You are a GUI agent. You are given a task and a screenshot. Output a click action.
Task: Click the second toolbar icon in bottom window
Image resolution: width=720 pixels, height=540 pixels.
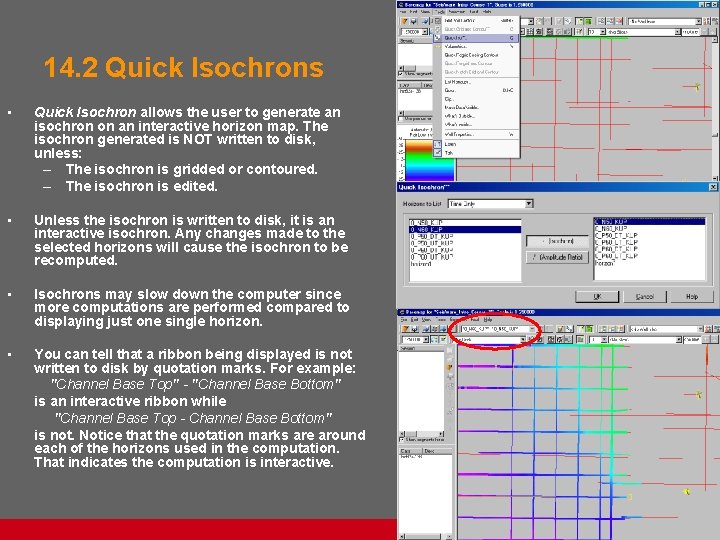coord(415,329)
